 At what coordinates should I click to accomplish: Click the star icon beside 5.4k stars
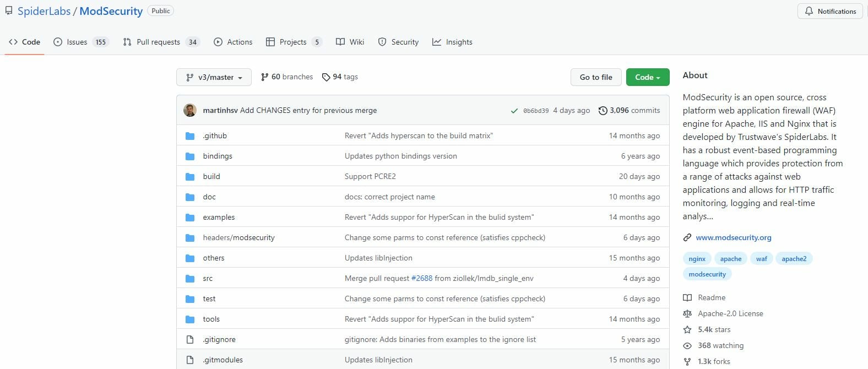(x=687, y=330)
